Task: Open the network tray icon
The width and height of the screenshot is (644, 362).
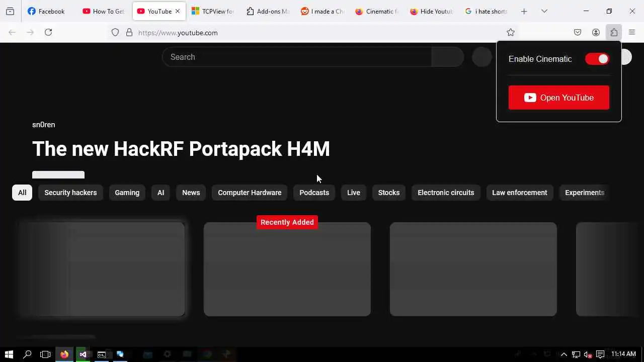Action: click(576, 354)
